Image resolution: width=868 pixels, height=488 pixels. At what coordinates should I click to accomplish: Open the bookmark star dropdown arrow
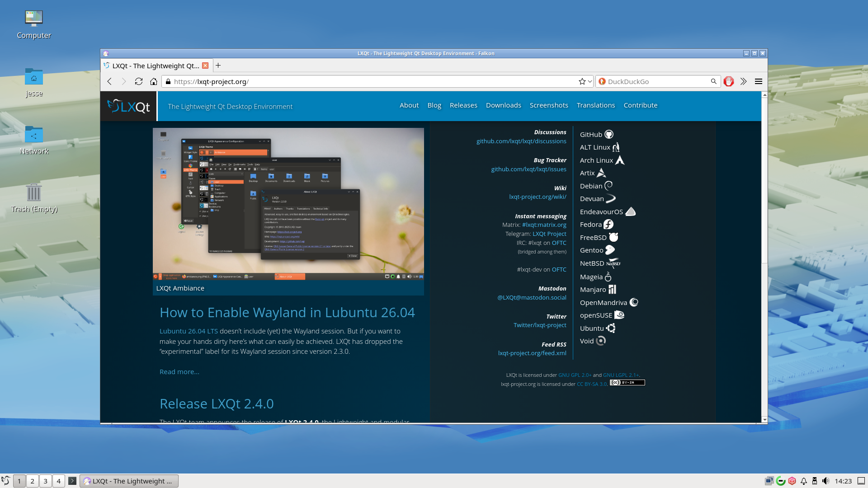pyautogui.click(x=590, y=81)
